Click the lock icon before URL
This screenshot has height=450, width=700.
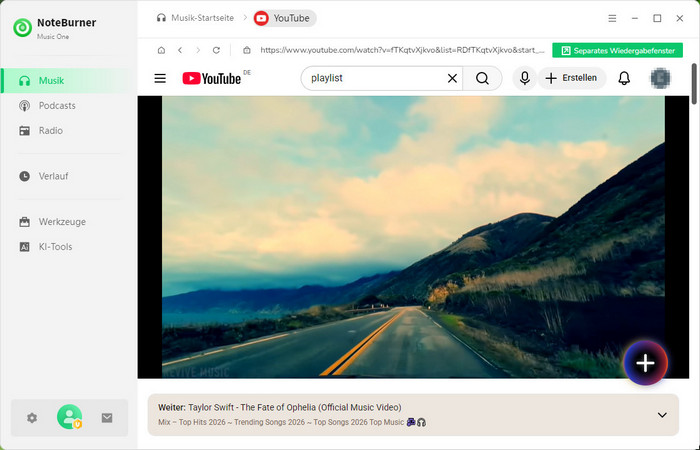coord(247,50)
